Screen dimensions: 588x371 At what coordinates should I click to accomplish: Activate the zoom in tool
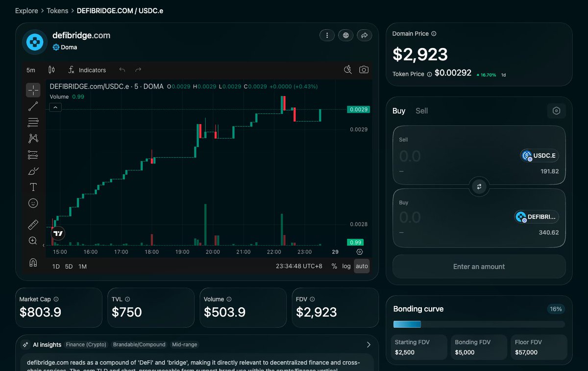[33, 241]
